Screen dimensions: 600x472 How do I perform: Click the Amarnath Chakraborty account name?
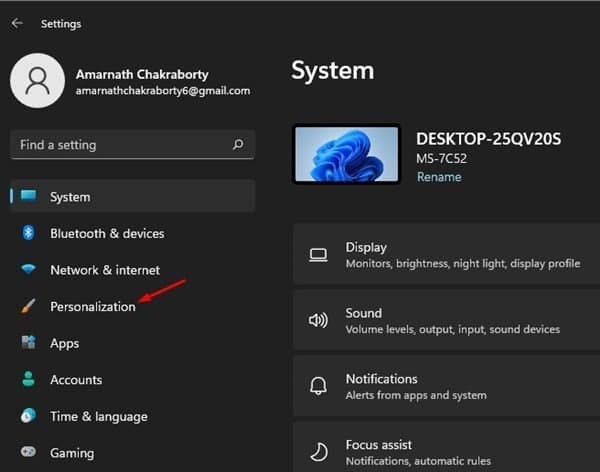(x=142, y=74)
